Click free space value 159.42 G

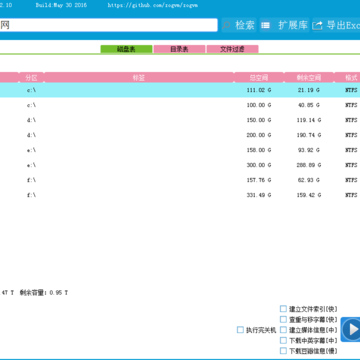point(309,195)
